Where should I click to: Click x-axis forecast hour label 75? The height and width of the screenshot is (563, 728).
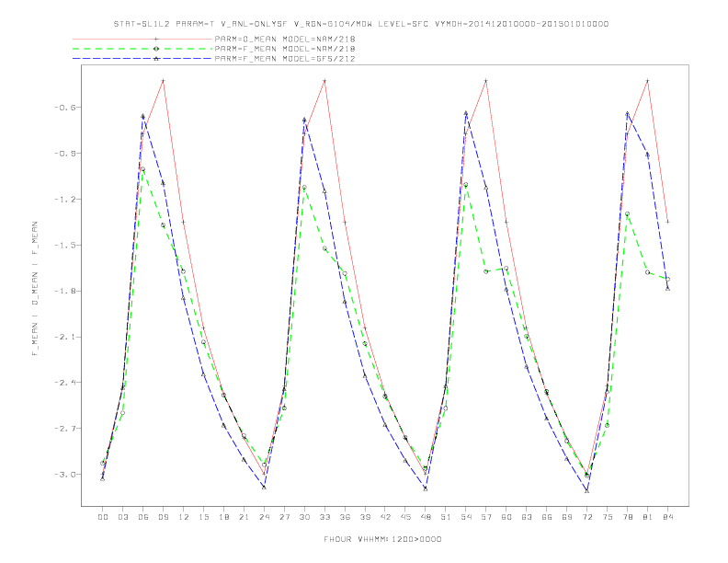click(608, 517)
